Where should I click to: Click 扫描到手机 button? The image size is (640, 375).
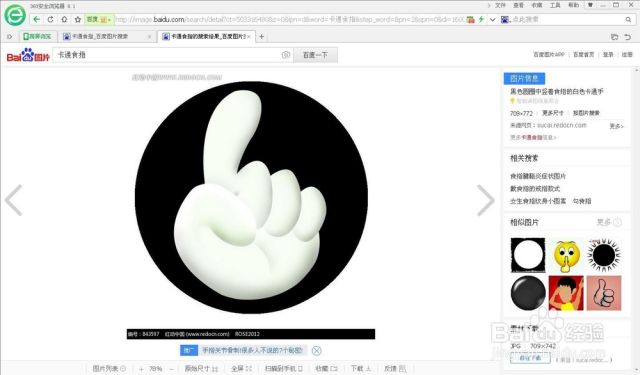click(284, 368)
